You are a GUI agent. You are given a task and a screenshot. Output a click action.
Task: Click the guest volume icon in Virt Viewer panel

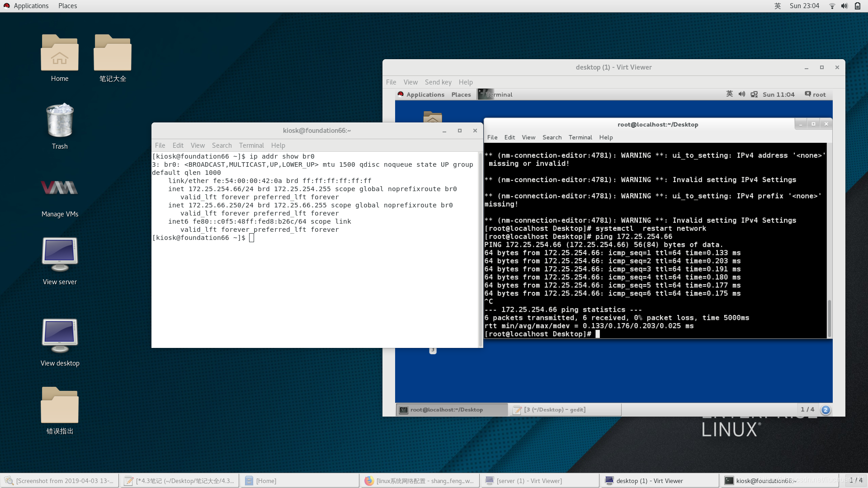(x=741, y=94)
